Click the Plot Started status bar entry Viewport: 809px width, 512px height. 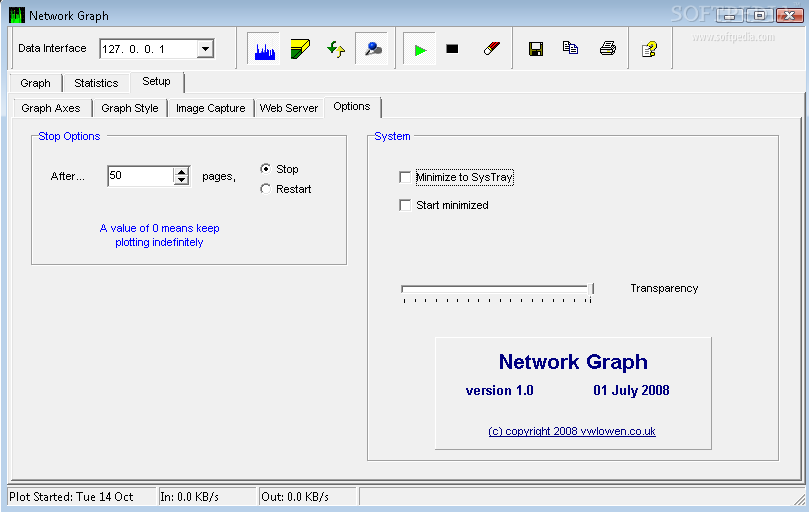pos(82,497)
